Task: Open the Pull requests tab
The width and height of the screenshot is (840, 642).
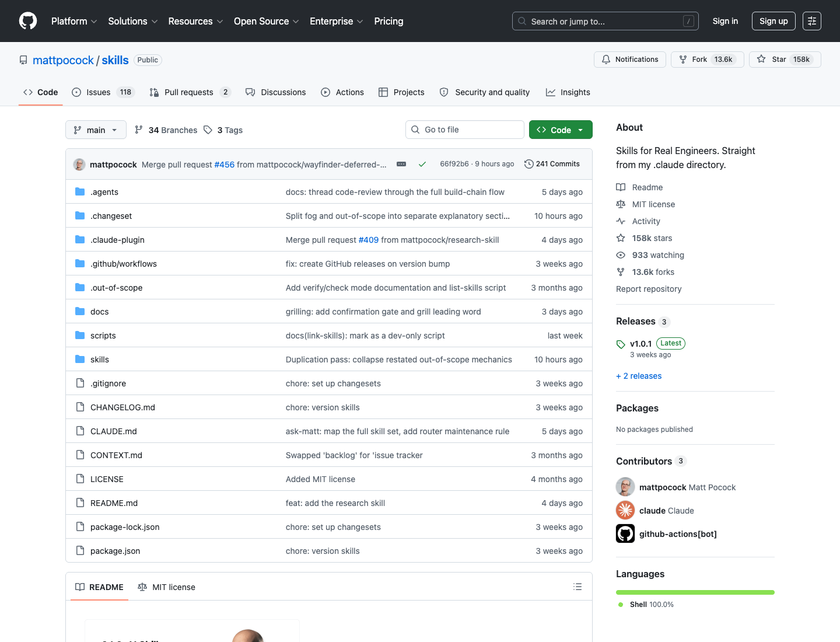Action: point(190,92)
